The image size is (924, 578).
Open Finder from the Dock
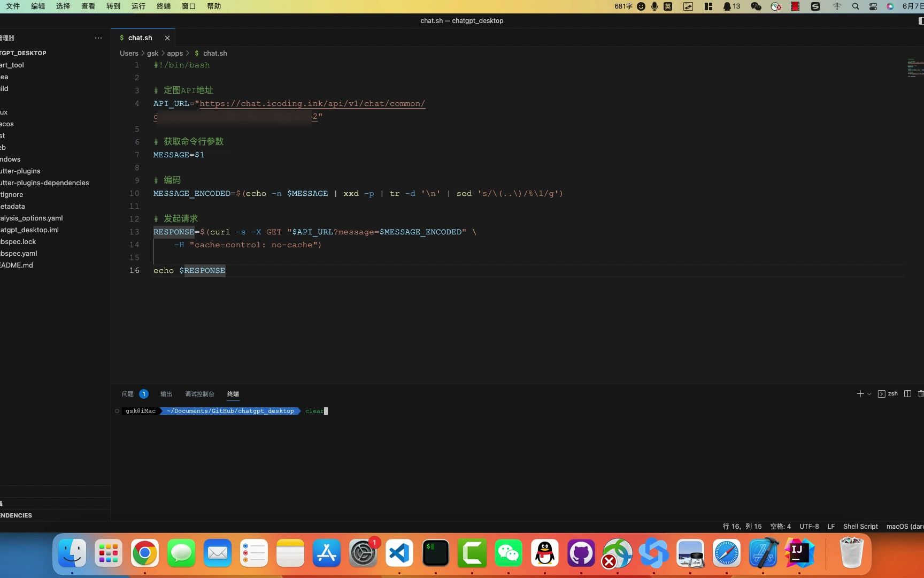pyautogui.click(x=72, y=553)
